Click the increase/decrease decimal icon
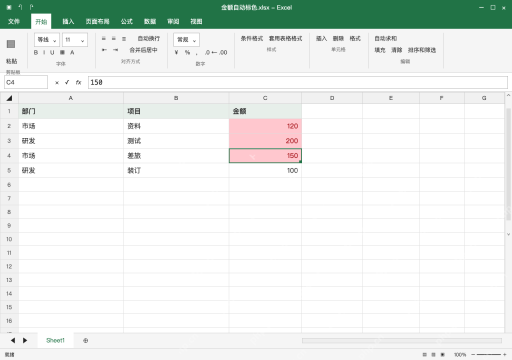 [216, 53]
